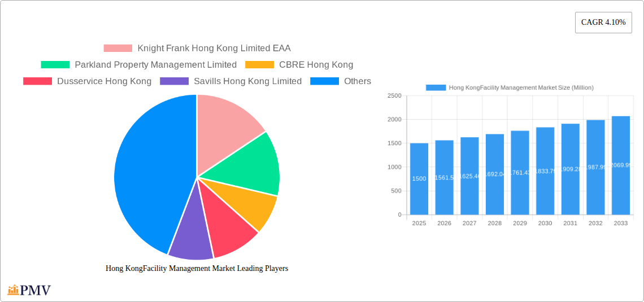
Task: Toggle bar chart Market Size legend swatch
Action: (436, 88)
